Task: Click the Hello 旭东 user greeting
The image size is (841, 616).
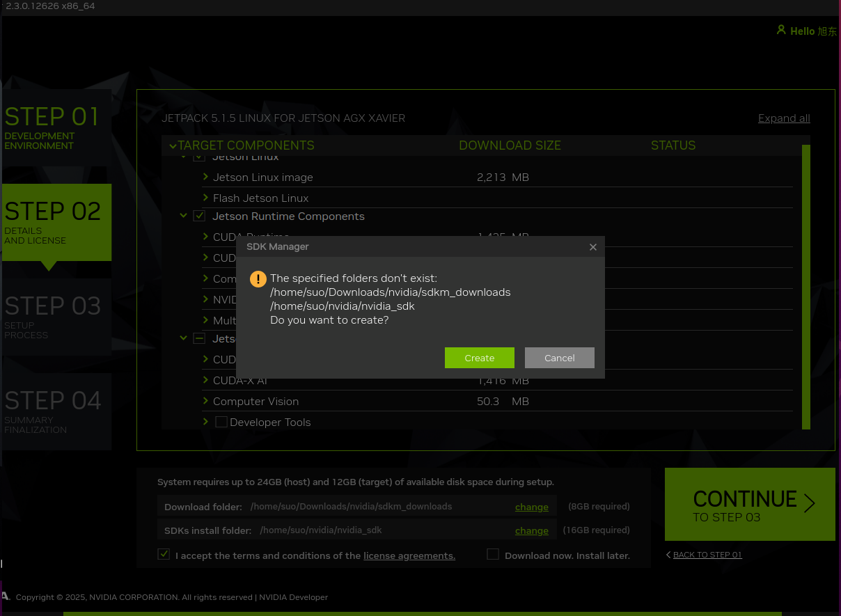Action: [813, 31]
